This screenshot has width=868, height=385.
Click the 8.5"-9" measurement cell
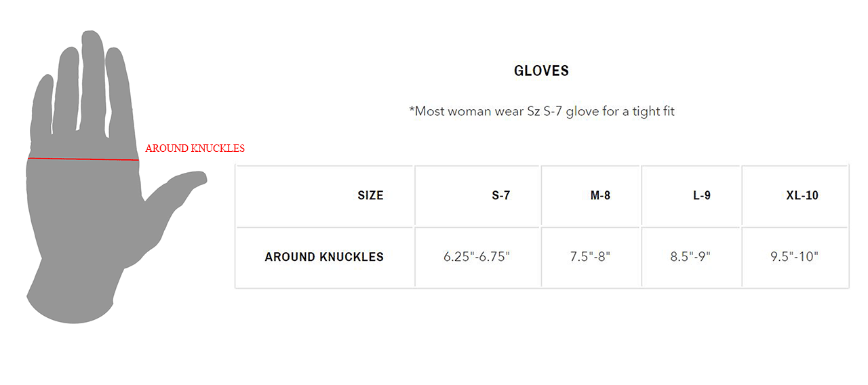(x=690, y=257)
